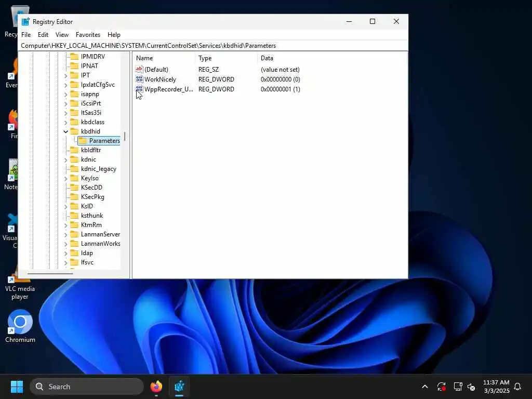Image resolution: width=532 pixels, height=399 pixels.
Task: Select the kbdclass folder icon
Action: (74, 122)
